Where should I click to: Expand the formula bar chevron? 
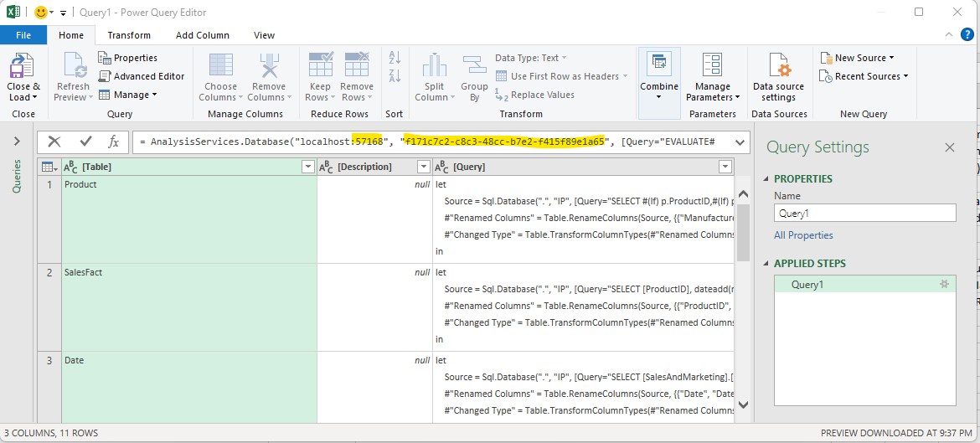(740, 142)
